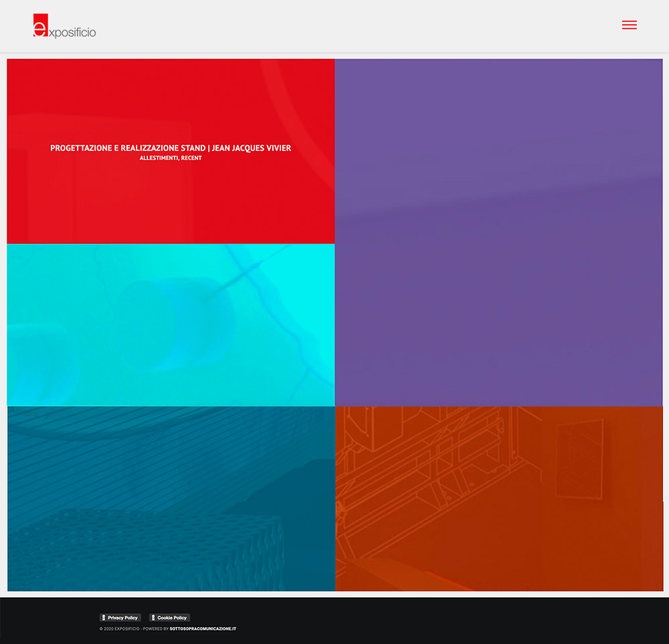Open the red hamburger menu icon

629,25
